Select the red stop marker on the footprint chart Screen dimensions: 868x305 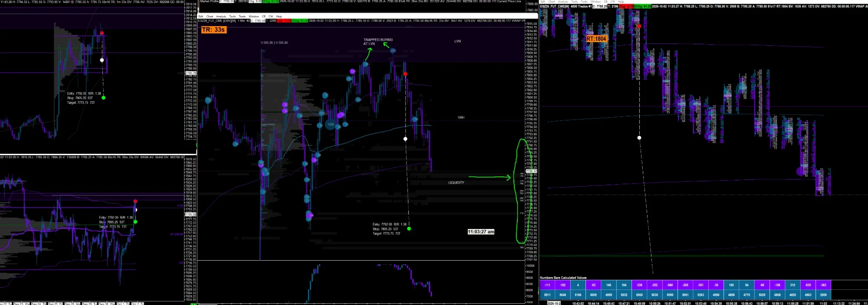[x=639, y=26]
